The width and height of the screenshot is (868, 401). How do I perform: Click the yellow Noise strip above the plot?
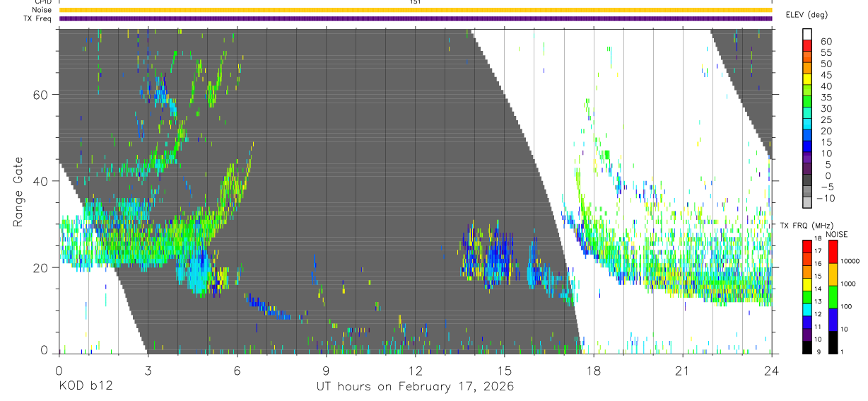pos(415,10)
